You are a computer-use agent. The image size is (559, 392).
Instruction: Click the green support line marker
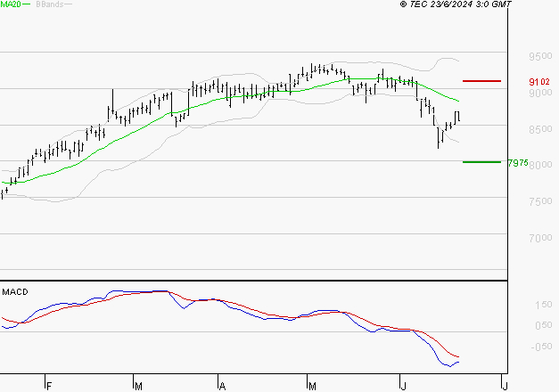(x=481, y=162)
